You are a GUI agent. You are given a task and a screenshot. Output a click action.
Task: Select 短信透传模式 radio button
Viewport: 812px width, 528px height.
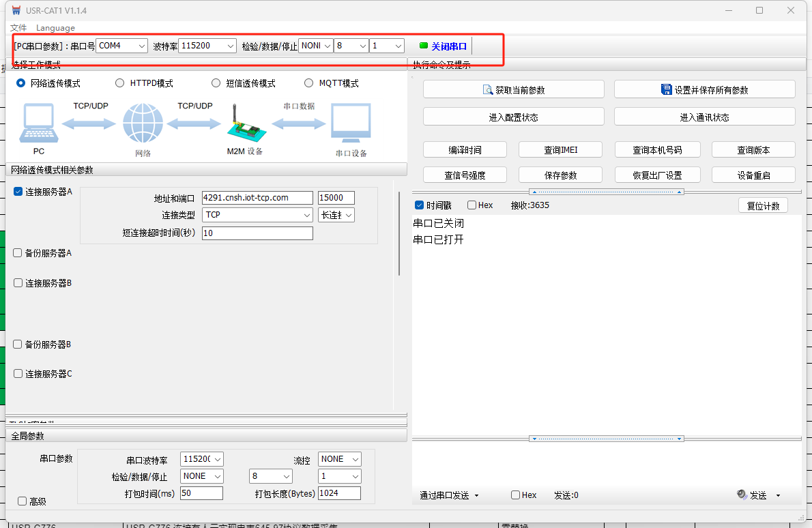coord(216,83)
